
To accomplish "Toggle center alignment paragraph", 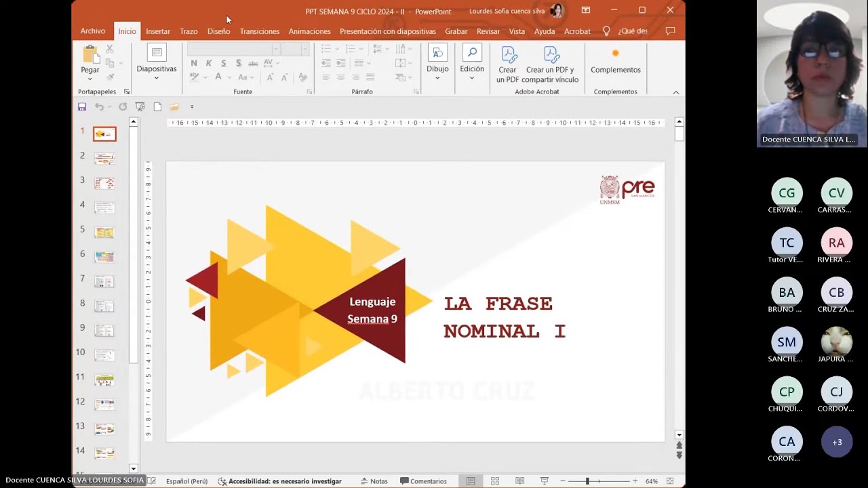I will click(x=340, y=77).
